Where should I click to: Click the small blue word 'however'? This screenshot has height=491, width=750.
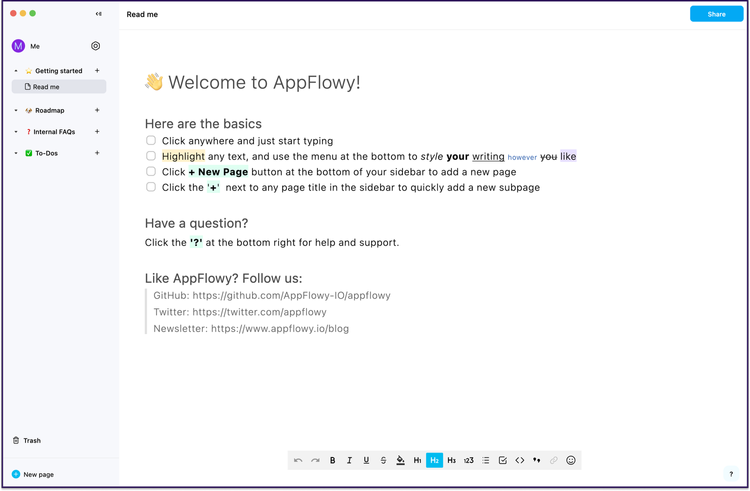522,157
